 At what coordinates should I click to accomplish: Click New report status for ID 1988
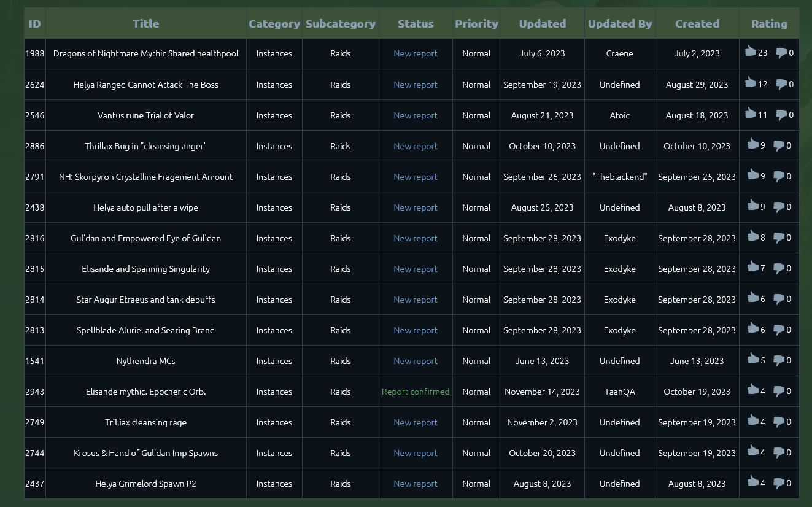416,53
